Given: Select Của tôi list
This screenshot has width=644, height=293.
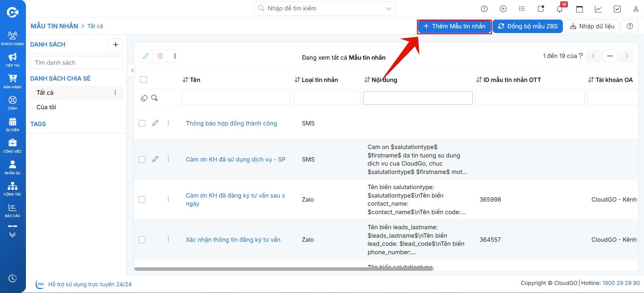Looking at the screenshot, I should click(x=76, y=107).
